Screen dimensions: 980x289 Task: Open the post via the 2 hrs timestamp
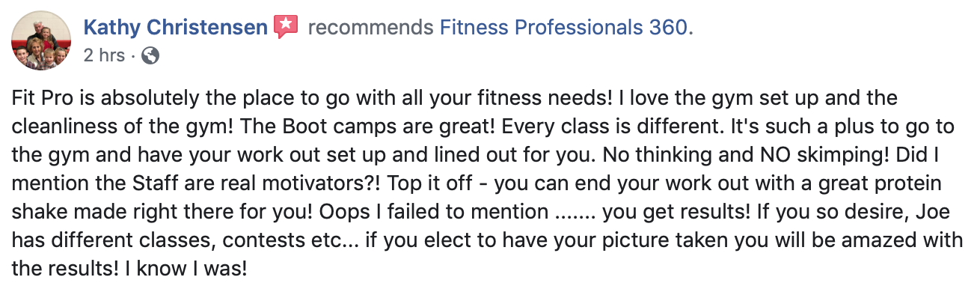(x=104, y=55)
